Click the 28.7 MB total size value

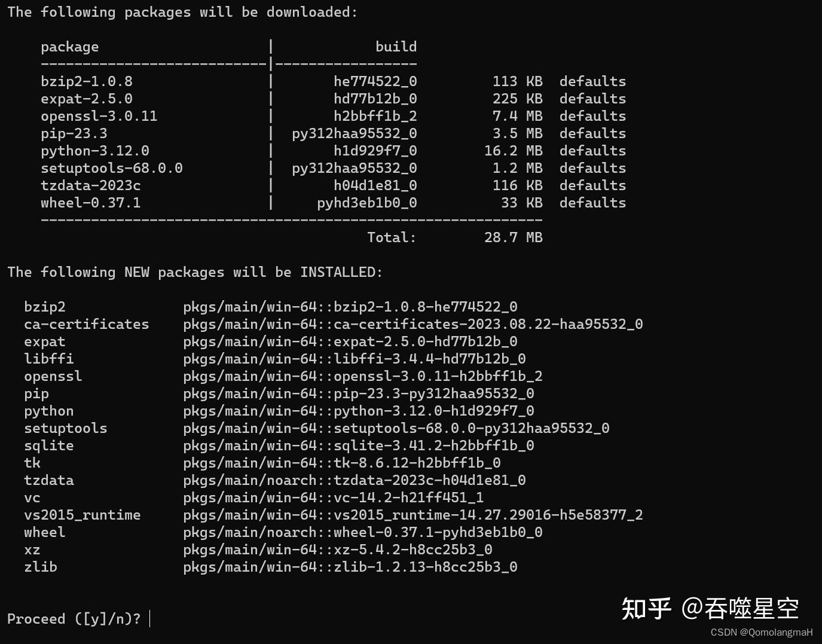tap(513, 237)
